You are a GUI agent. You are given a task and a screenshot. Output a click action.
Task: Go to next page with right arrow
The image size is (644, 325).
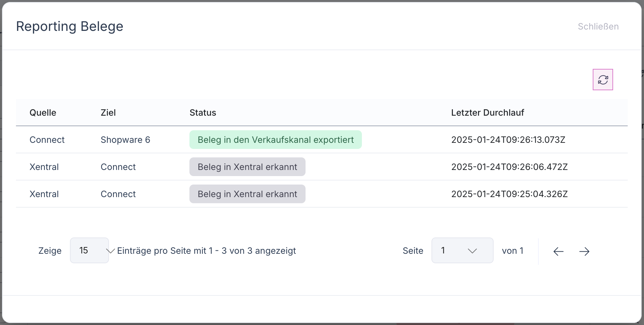(584, 251)
